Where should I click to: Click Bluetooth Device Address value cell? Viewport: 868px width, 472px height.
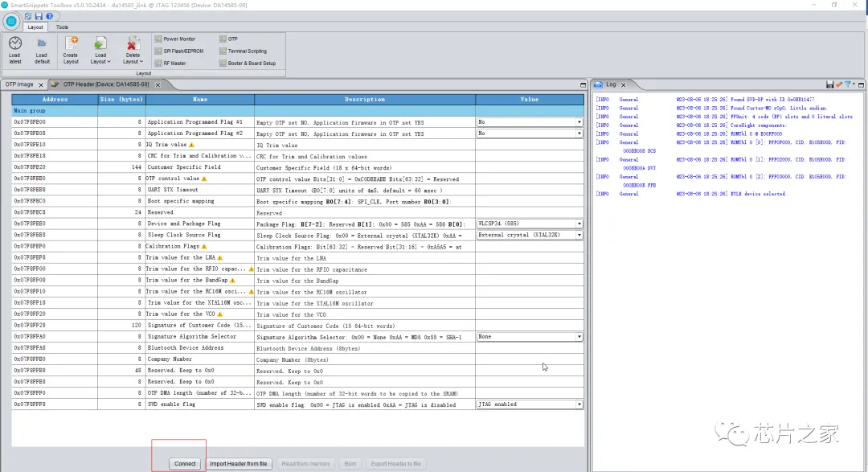(530, 348)
